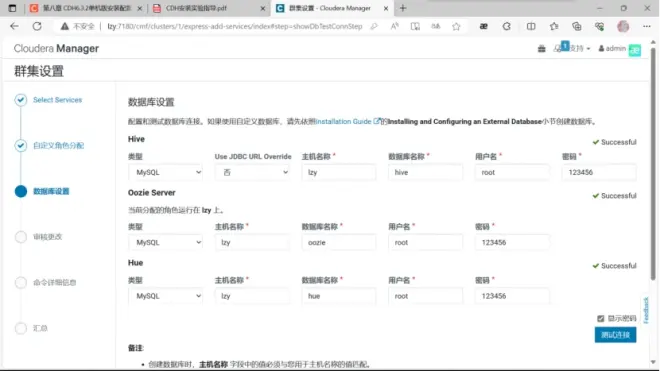Click the Oozie username field
The height and width of the screenshot is (371, 660).
coord(426,243)
